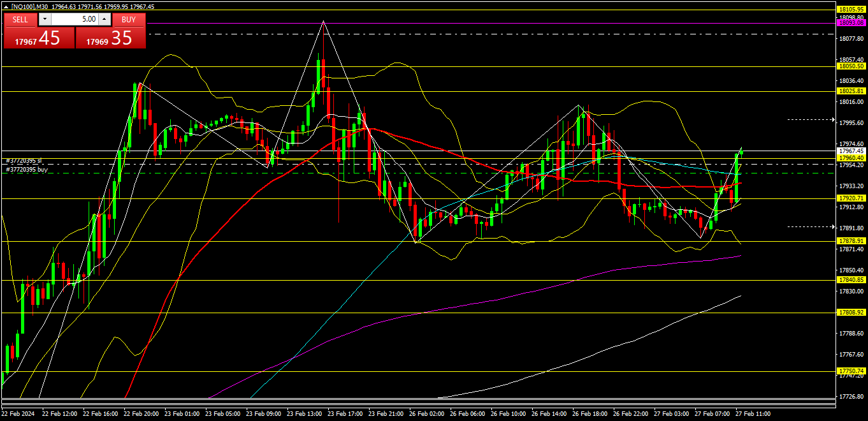Select the 17750.74 price level tag
868x421 pixels.
851,371
